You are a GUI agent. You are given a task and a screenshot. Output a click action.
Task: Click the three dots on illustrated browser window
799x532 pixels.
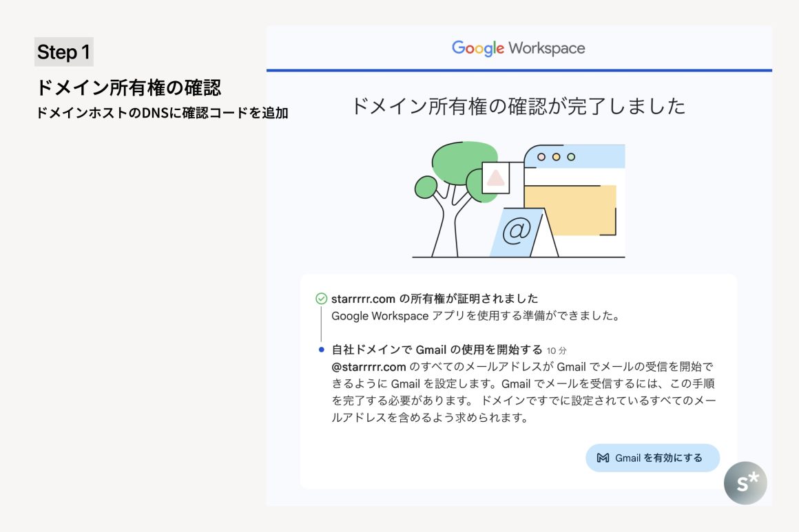coord(556,157)
